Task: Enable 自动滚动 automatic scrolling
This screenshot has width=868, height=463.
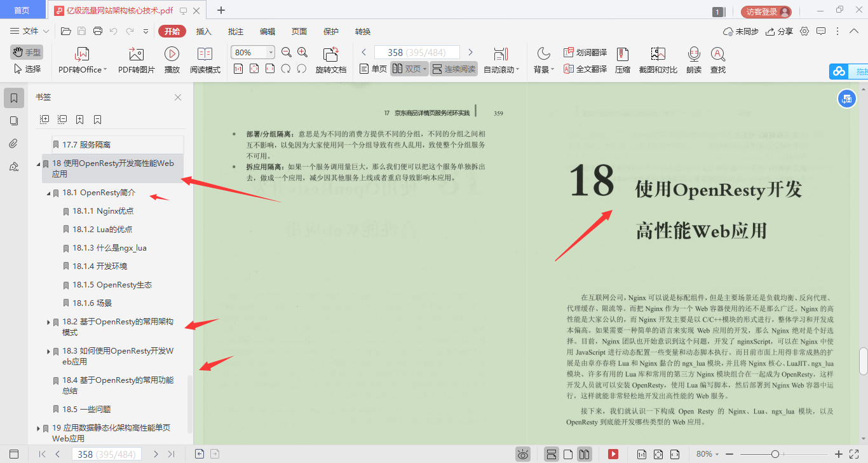Action: [x=500, y=60]
